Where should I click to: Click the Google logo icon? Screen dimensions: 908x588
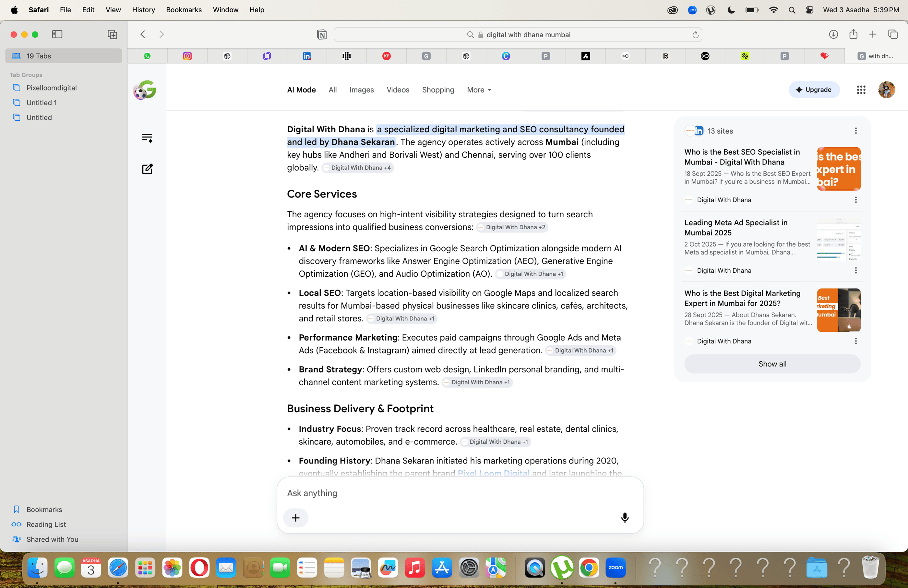pos(145,90)
